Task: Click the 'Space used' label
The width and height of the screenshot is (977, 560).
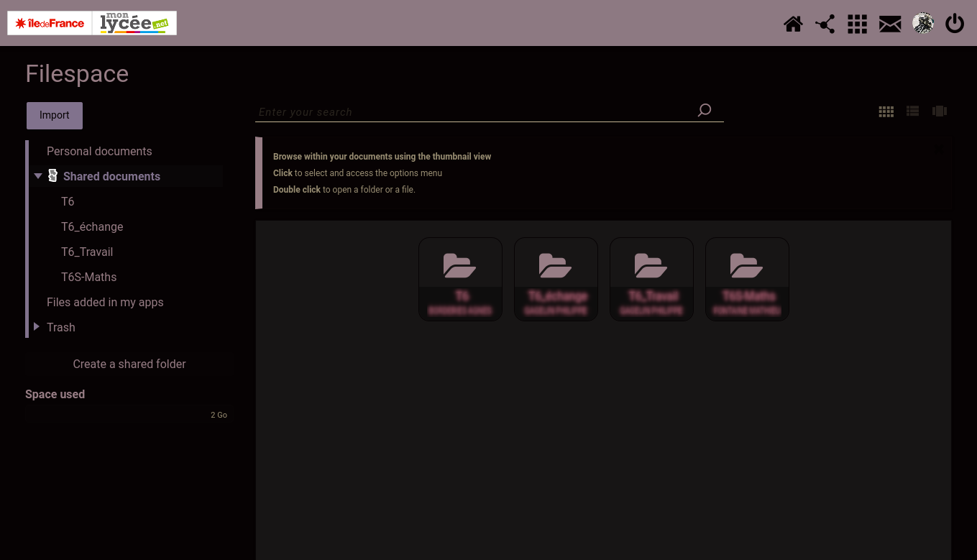Action: pyautogui.click(x=55, y=394)
